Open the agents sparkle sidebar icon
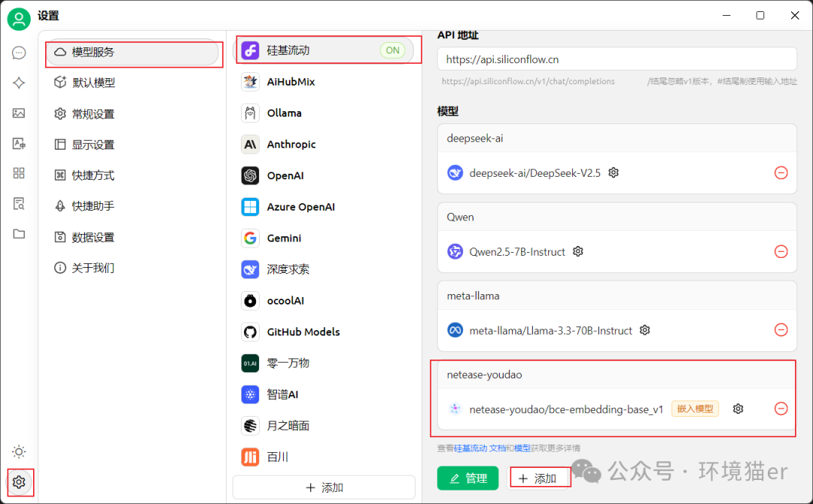 [x=19, y=83]
